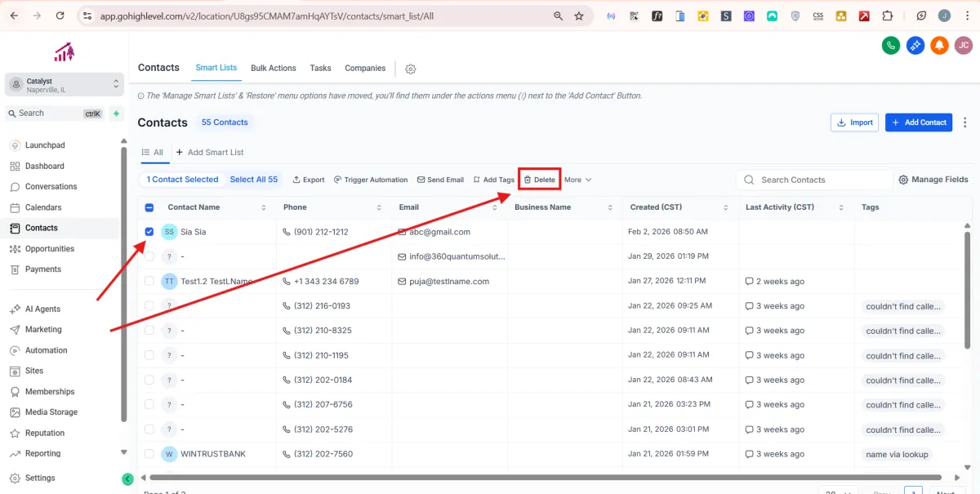
Task: Open the actions menu beside Add Contact
Action: click(965, 122)
